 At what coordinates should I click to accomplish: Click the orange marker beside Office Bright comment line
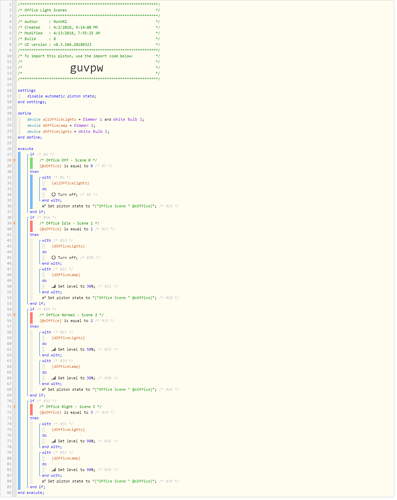coord(15,407)
